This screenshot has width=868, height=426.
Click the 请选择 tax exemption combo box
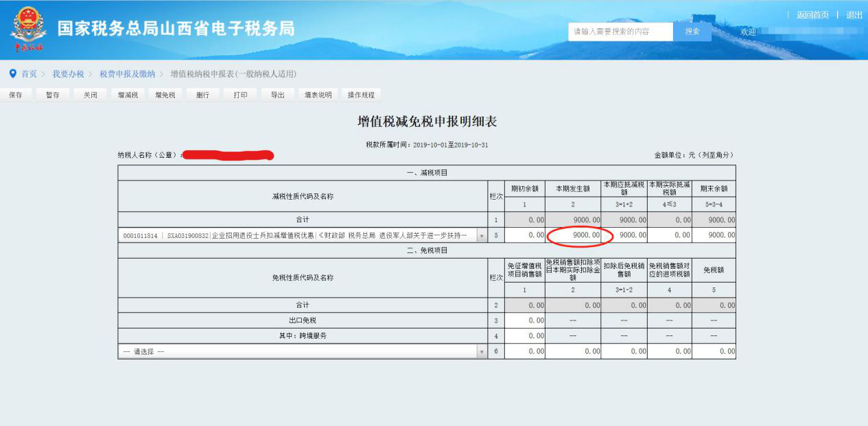303,351
